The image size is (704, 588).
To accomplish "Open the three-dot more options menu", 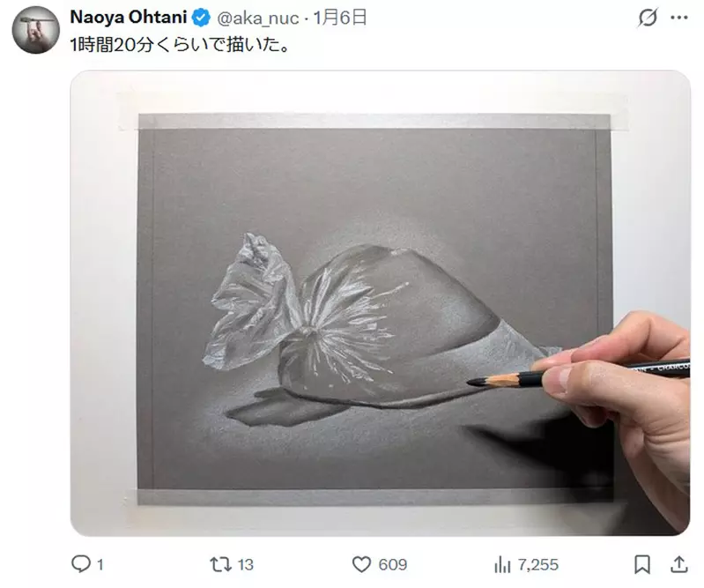I will [678, 18].
